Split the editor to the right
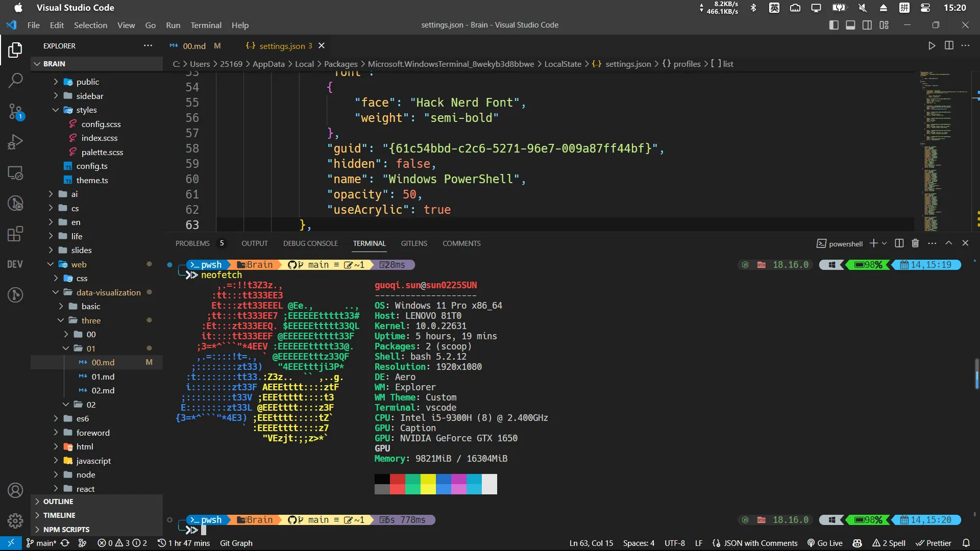 point(949,45)
